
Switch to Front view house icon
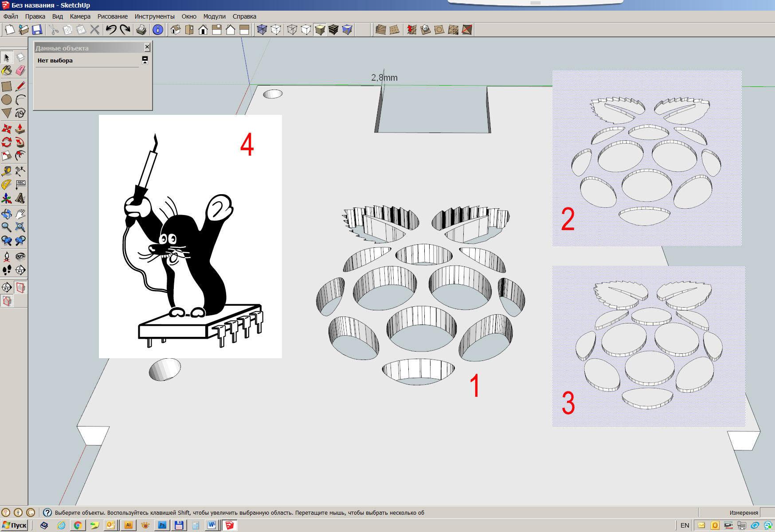203,30
